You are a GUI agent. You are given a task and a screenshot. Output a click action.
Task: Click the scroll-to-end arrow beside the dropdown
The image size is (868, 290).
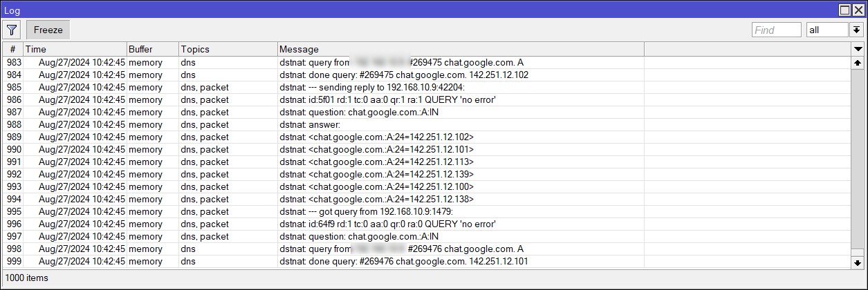tap(856, 30)
